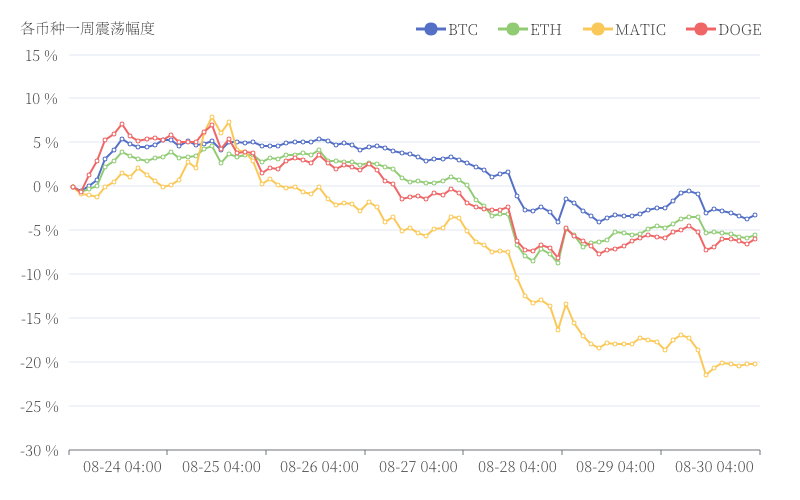Click the blue BTC legend marker icon
The height and width of the screenshot is (500, 800).
point(430,29)
